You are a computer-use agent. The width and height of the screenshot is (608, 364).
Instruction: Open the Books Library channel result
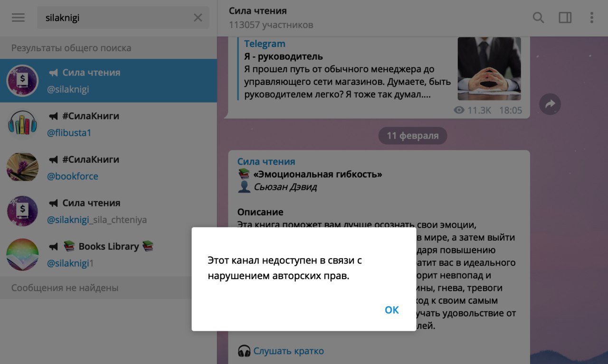(x=108, y=255)
